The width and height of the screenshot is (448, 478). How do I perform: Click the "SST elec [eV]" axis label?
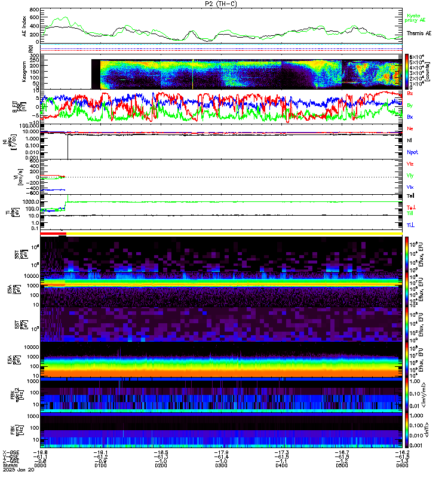click(21, 324)
